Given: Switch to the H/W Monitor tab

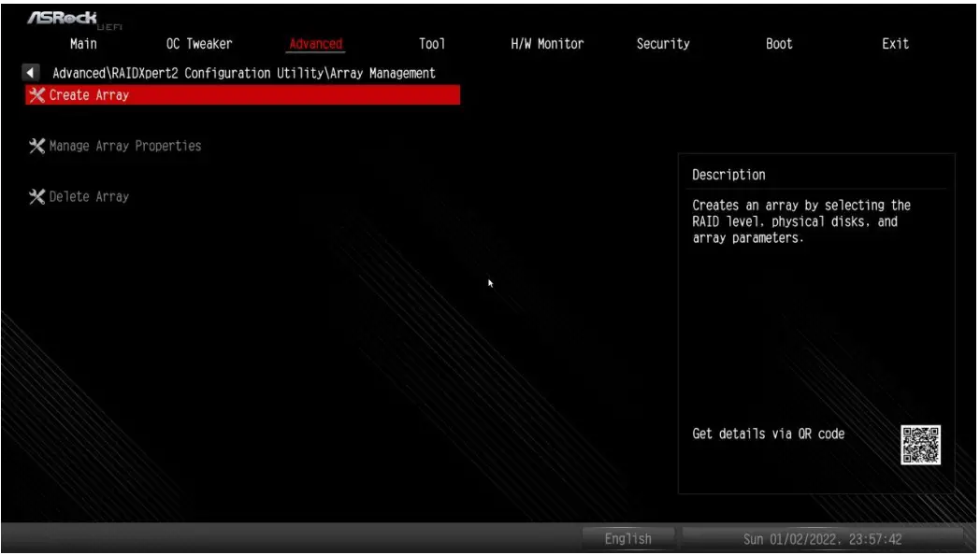Looking at the screenshot, I should [545, 43].
